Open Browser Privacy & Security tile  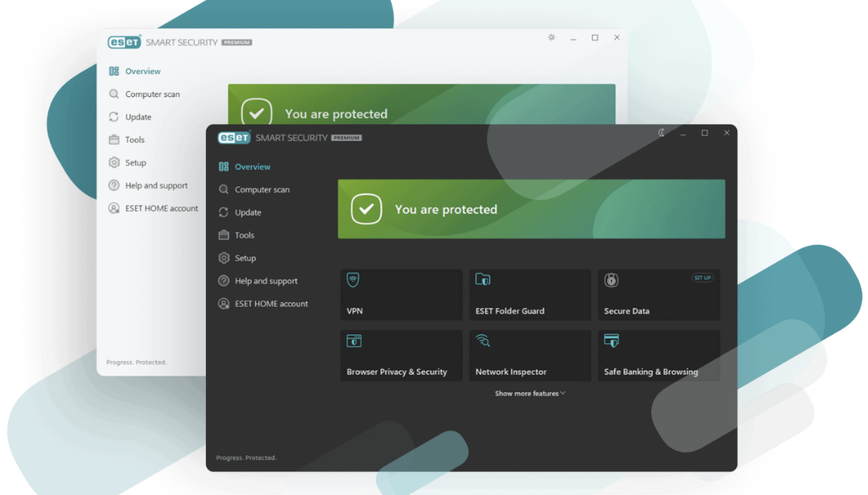(401, 355)
